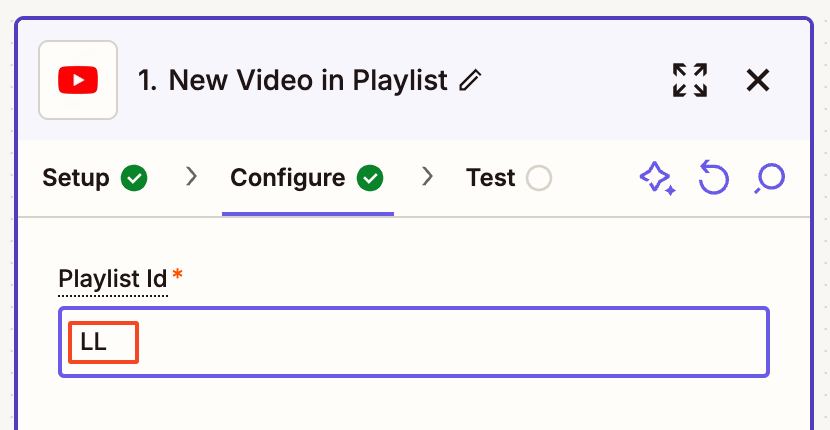
Task: Select the Configure tab
Action: coord(288,179)
